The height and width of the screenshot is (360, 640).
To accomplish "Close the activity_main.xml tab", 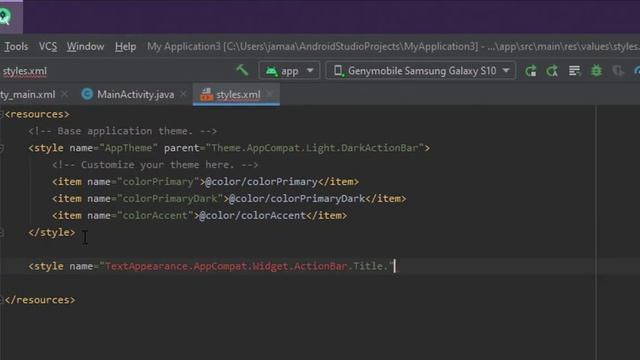I will 64,94.
